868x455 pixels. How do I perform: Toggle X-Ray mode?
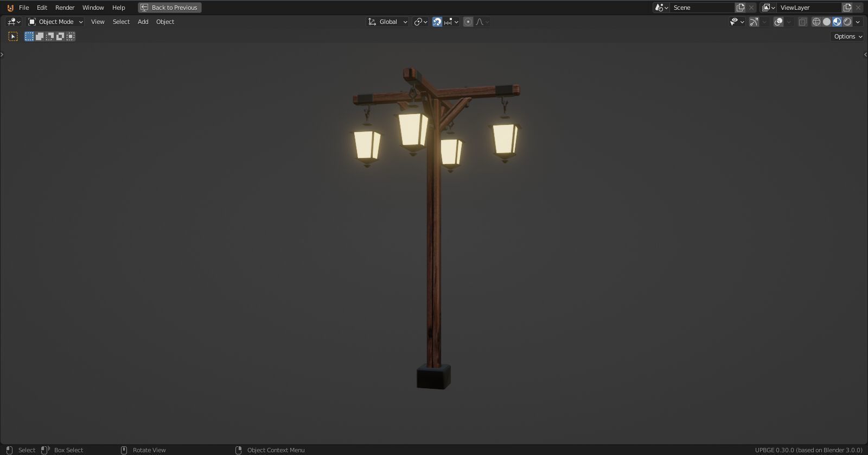point(802,22)
